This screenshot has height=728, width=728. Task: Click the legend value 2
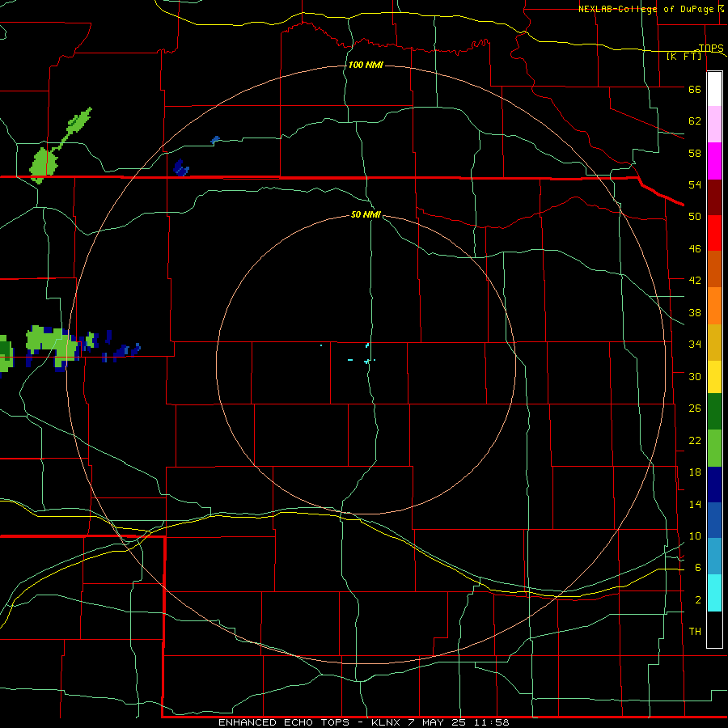pos(698,600)
